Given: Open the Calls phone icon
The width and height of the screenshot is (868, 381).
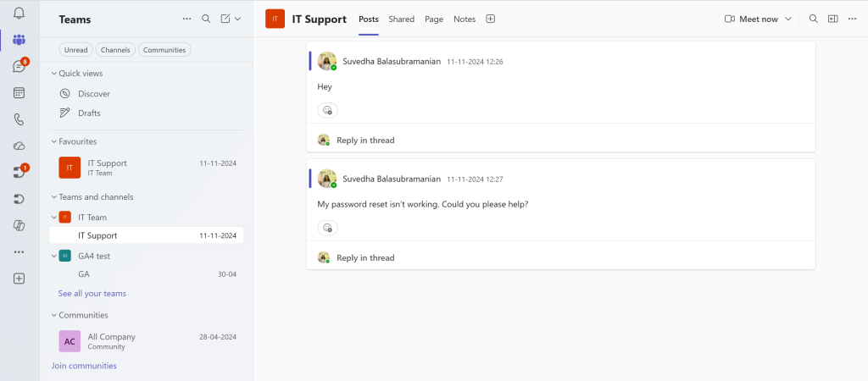Looking at the screenshot, I should (x=19, y=119).
